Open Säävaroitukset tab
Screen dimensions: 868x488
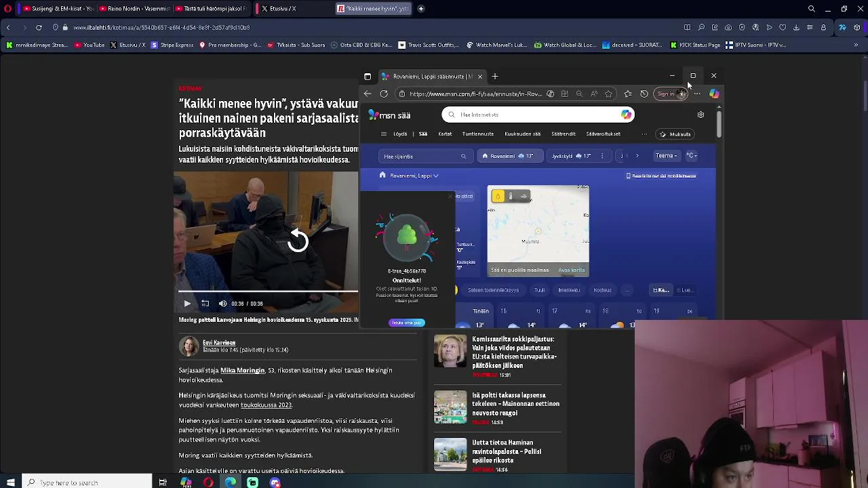(x=603, y=134)
